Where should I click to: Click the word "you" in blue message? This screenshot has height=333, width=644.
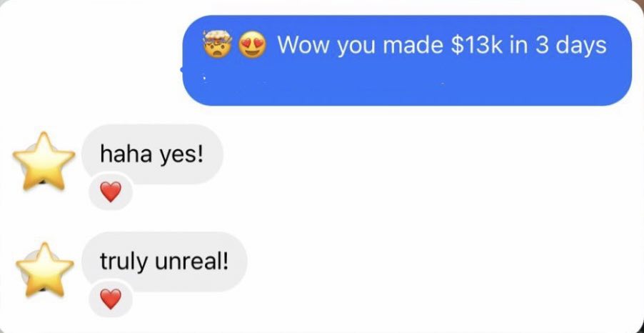pos(356,47)
